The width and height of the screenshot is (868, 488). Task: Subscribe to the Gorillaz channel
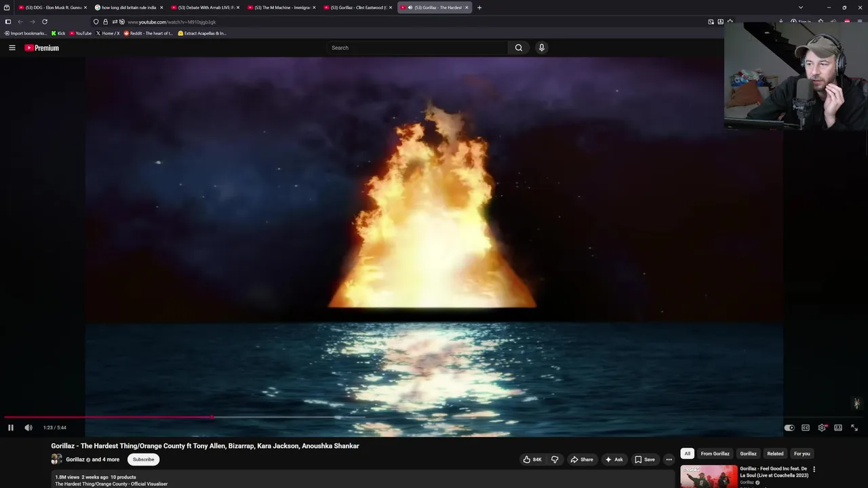[143, 460]
